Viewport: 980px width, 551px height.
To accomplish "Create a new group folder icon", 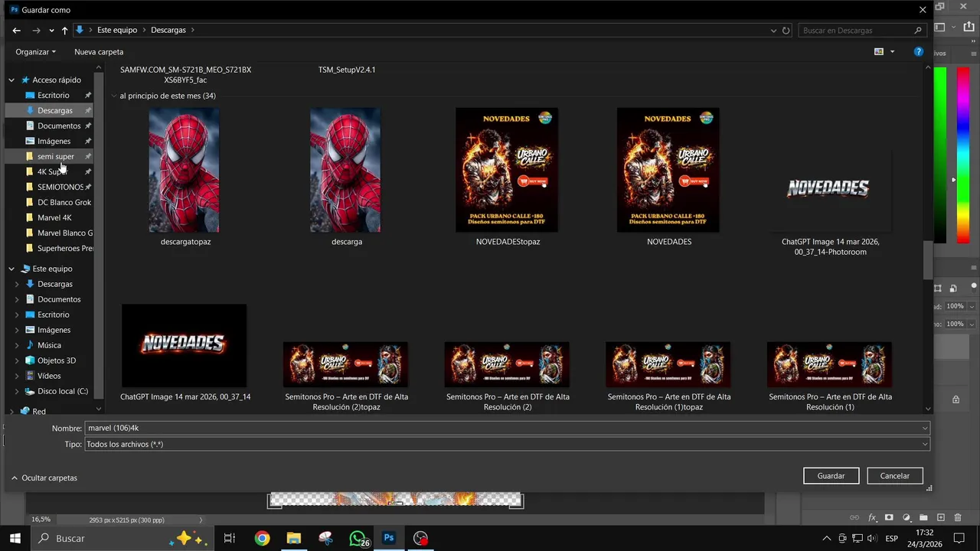I will 923,518.
